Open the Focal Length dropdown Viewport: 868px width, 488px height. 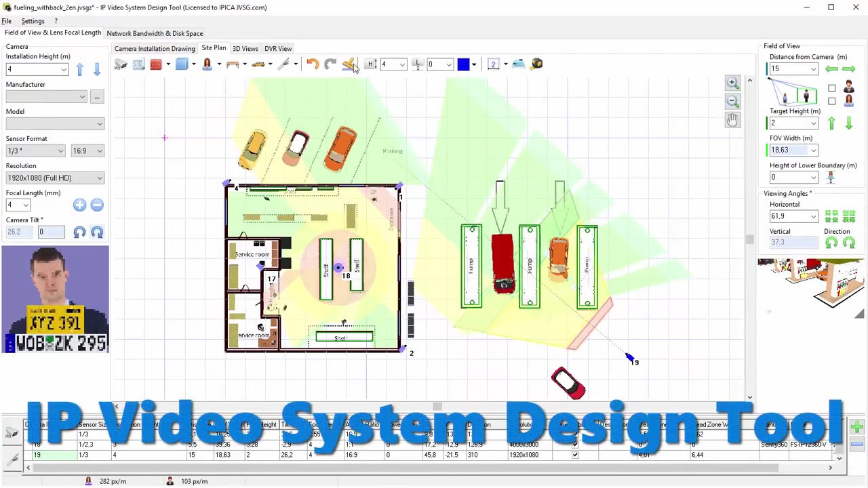pos(26,205)
